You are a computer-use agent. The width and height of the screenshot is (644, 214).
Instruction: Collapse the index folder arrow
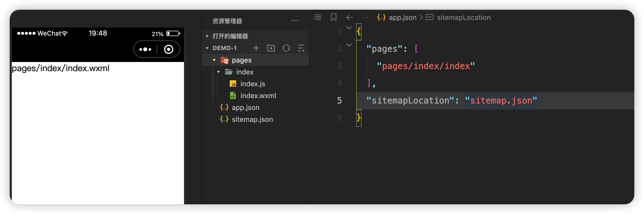tap(218, 72)
